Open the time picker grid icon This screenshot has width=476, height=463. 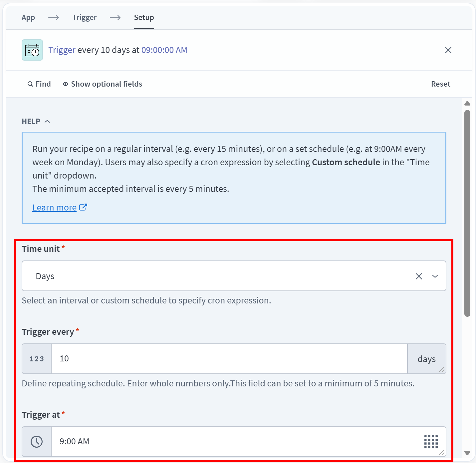point(431,442)
